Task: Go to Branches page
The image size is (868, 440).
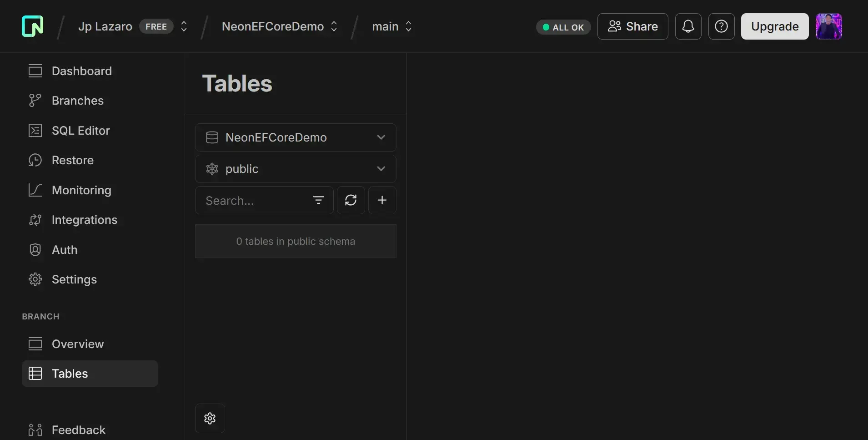Action: click(78, 101)
